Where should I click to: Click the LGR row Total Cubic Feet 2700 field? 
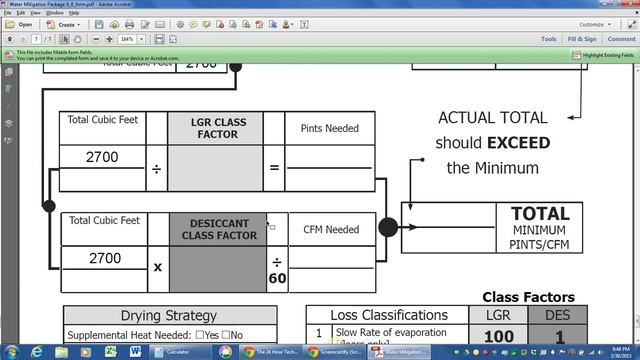[x=102, y=157]
